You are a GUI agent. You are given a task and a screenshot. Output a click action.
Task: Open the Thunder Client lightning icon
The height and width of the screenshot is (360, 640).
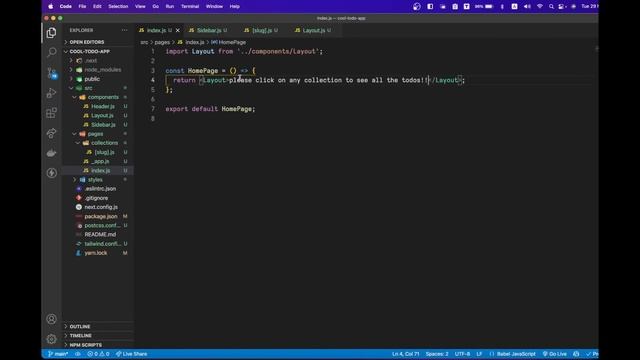click(x=51, y=173)
